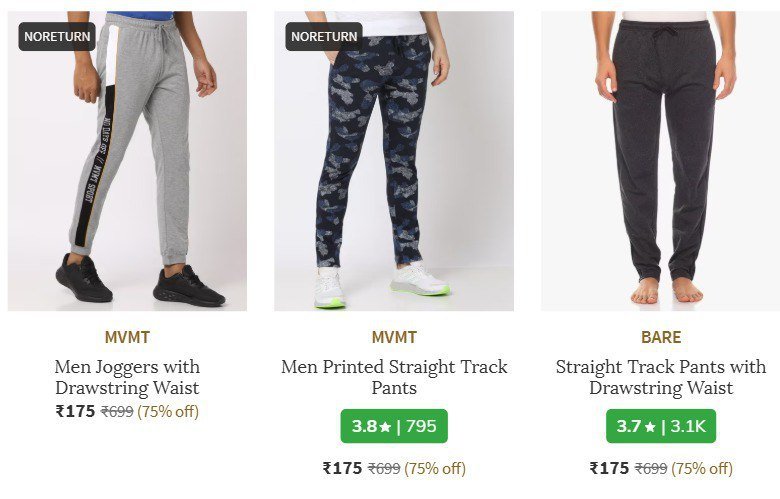Click the 3.8 star rating badge
Image resolution: width=780 pixels, height=499 pixels.
coord(393,426)
